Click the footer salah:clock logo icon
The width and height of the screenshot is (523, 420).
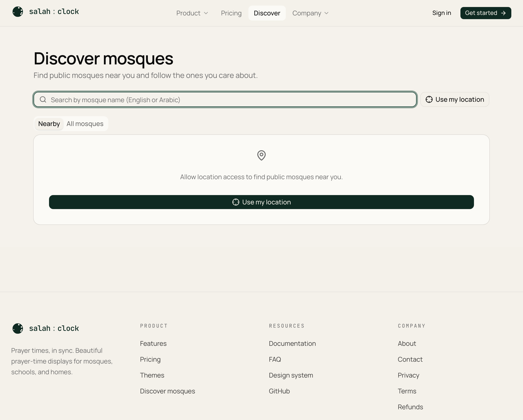point(18,328)
